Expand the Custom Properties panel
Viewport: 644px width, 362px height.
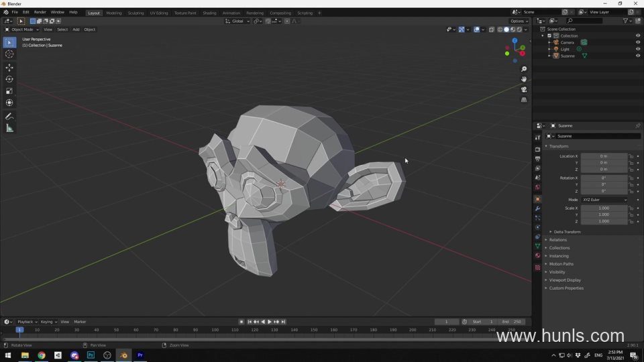coord(566,288)
